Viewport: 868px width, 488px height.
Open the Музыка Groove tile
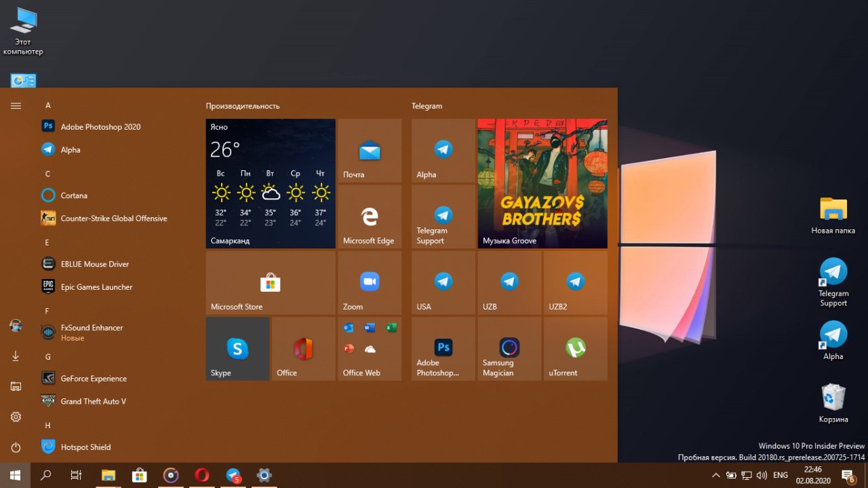click(x=542, y=184)
